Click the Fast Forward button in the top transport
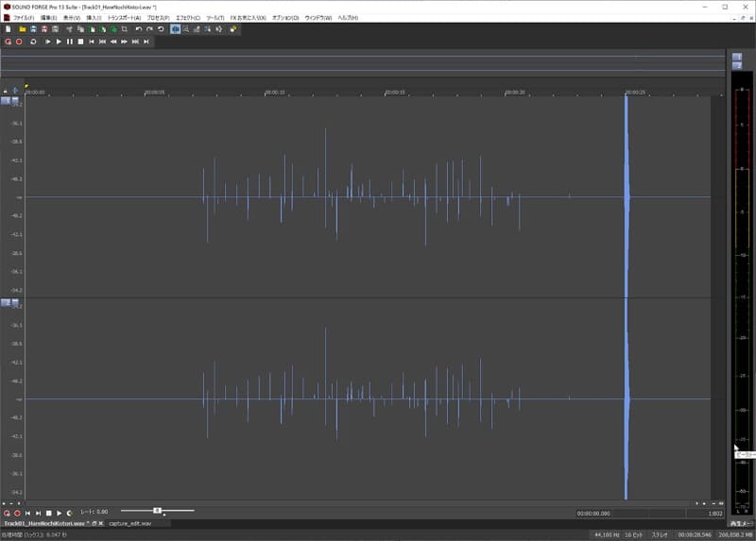 [x=125, y=42]
